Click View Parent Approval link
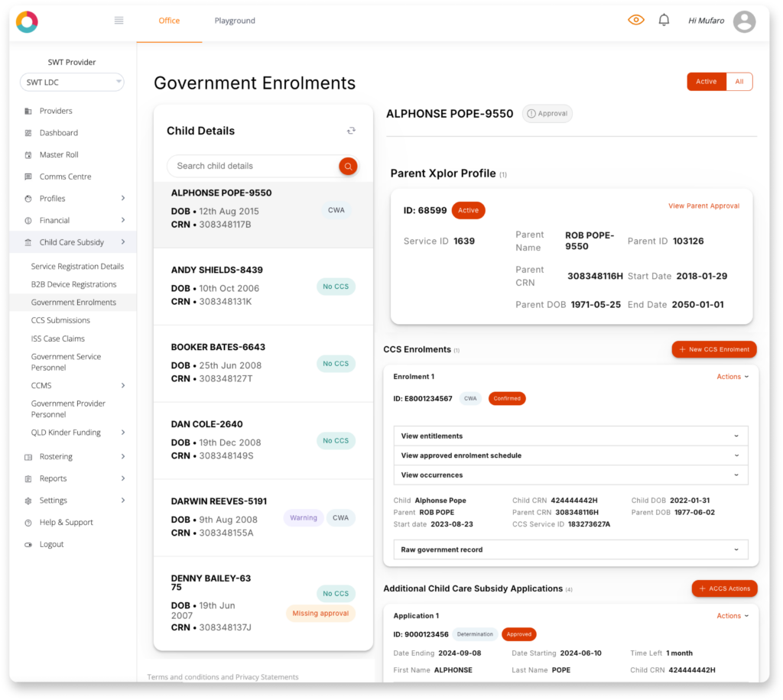The width and height of the screenshot is (783, 700). [703, 206]
